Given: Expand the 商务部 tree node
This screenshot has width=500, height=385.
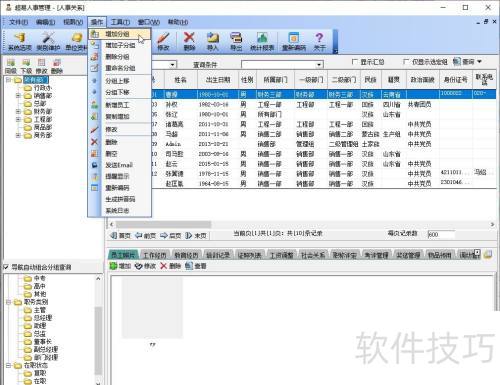Looking at the screenshot, I should click(x=19, y=135).
